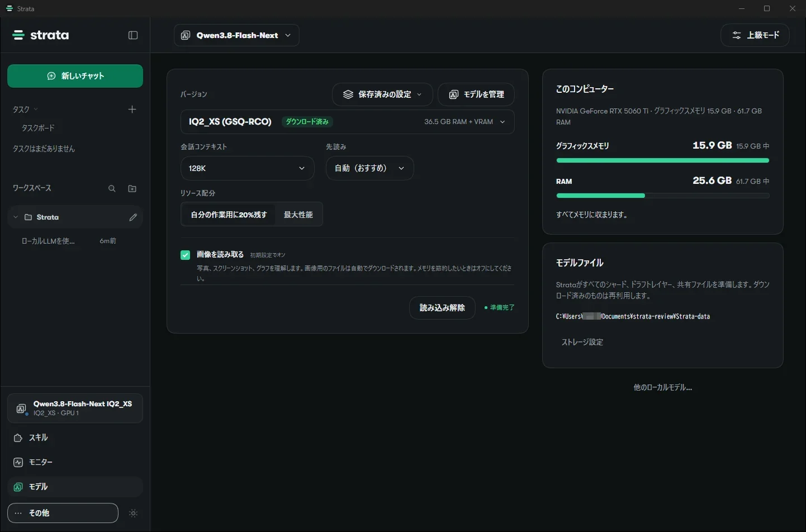The height and width of the screenshot is (532, 806).
Task: Click the strata logo in the sidebar
Action: (41, 35)
